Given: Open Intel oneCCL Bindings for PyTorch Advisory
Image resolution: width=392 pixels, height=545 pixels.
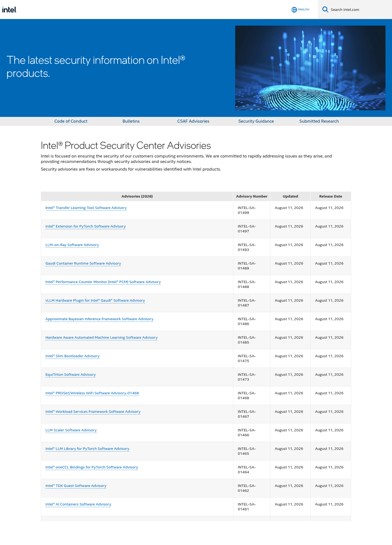Looking at the screenshot, I should pos(92,467).
